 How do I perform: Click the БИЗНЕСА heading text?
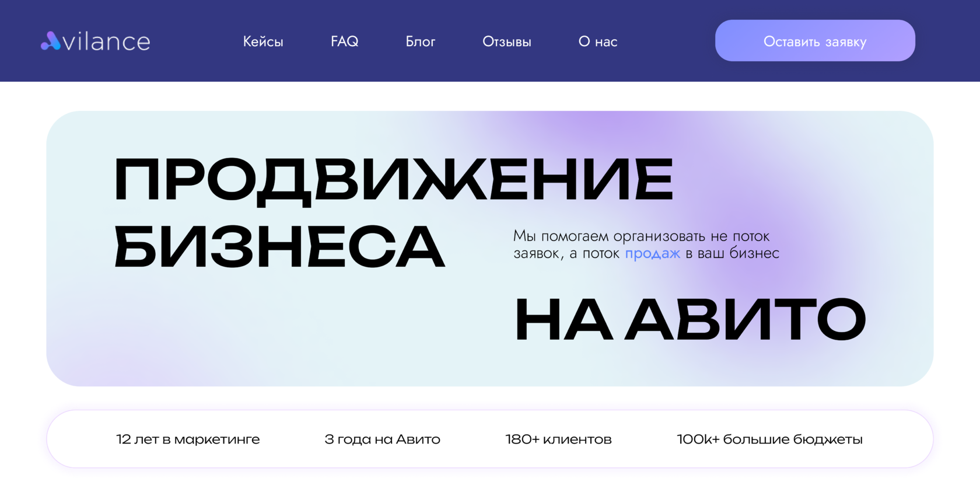pos(279,246)
